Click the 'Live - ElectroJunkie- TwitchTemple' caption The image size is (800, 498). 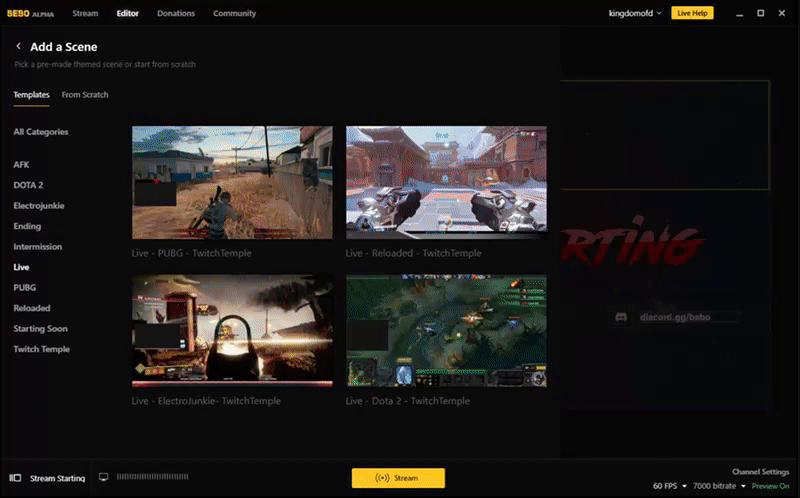[x=206, y=401]
